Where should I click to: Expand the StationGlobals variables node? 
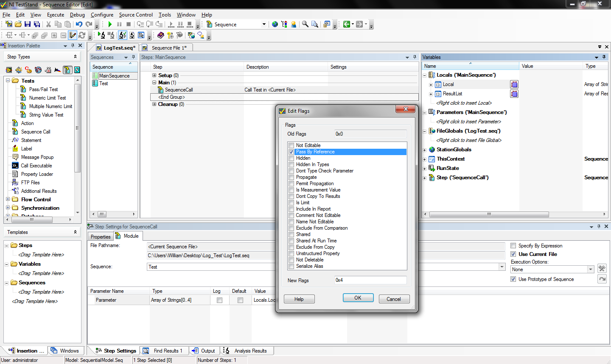(425, 150)
